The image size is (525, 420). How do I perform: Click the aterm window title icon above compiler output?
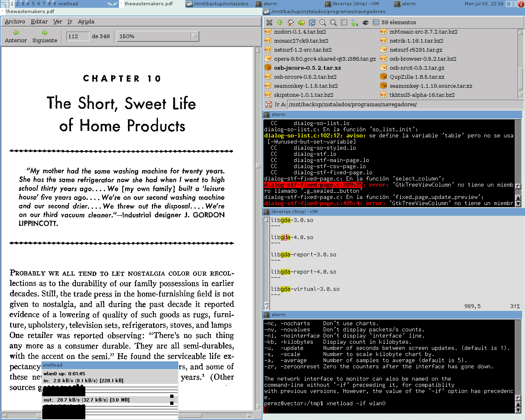[x=267, y=115]
